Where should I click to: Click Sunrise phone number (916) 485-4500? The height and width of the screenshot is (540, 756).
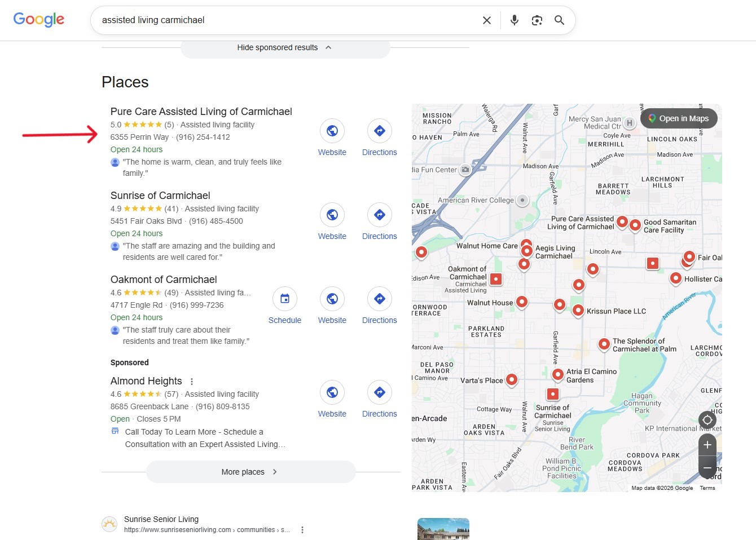216,221
